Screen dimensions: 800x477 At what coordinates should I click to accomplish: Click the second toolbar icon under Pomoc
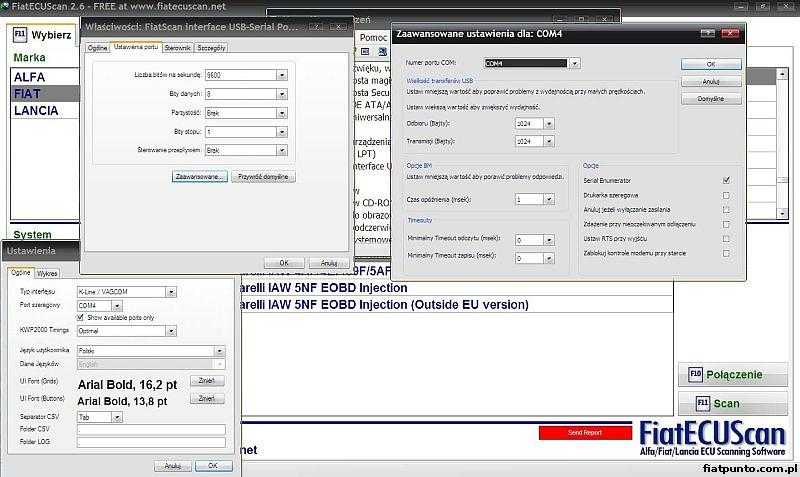(382, 52)
